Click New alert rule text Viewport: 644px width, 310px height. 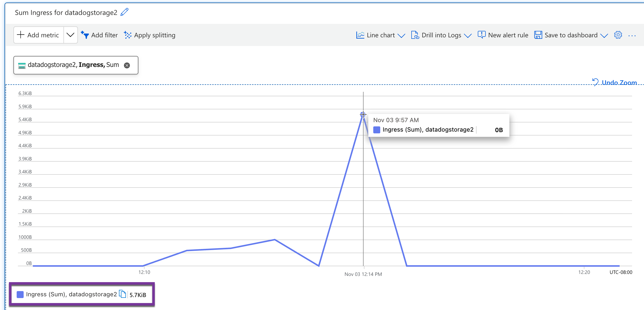point(508,35)
